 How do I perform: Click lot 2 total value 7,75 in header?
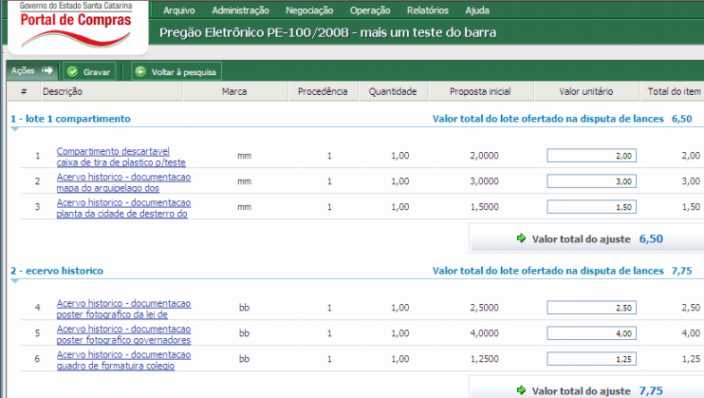pos(682,270)
